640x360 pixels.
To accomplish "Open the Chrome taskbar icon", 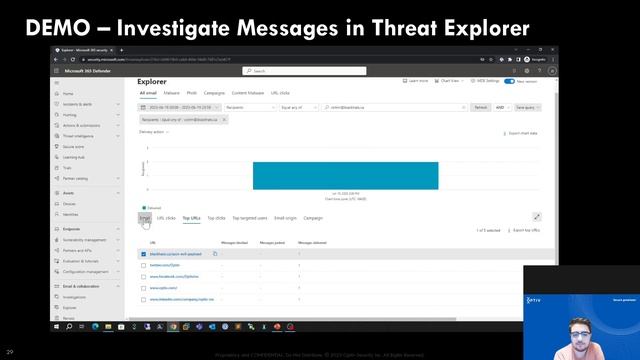I will coord(173,327).
